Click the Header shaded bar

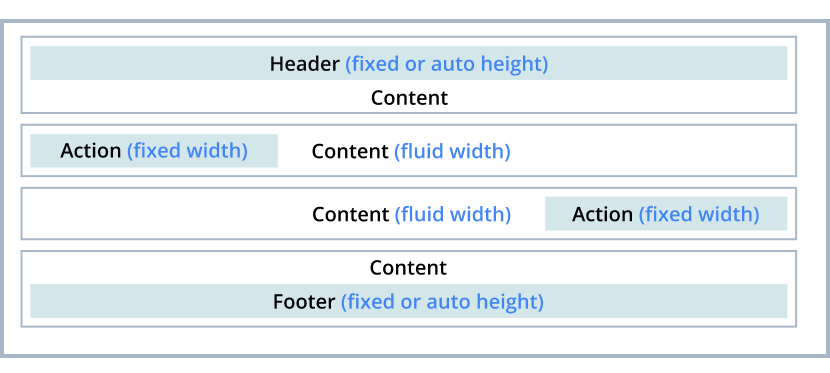tap(408, 63)
